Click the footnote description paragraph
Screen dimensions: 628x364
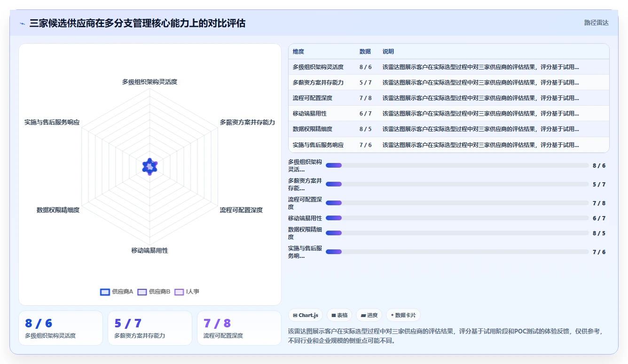point(445,336)
